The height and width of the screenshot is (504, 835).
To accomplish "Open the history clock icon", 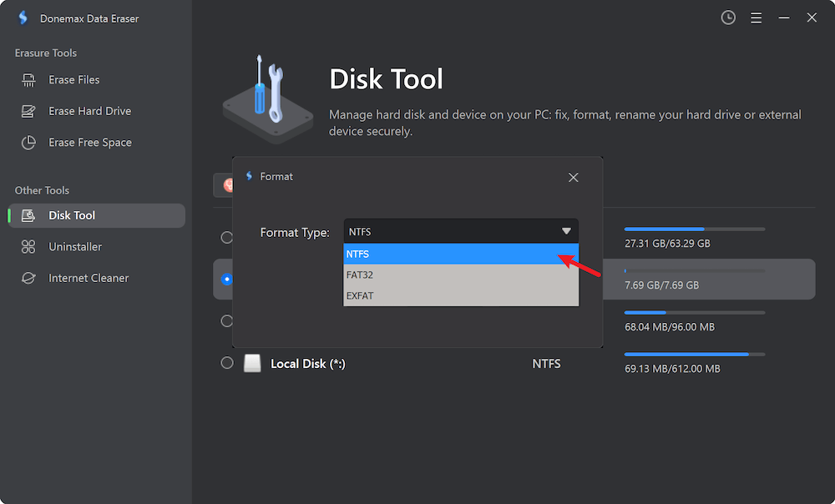I will (727, 17).
